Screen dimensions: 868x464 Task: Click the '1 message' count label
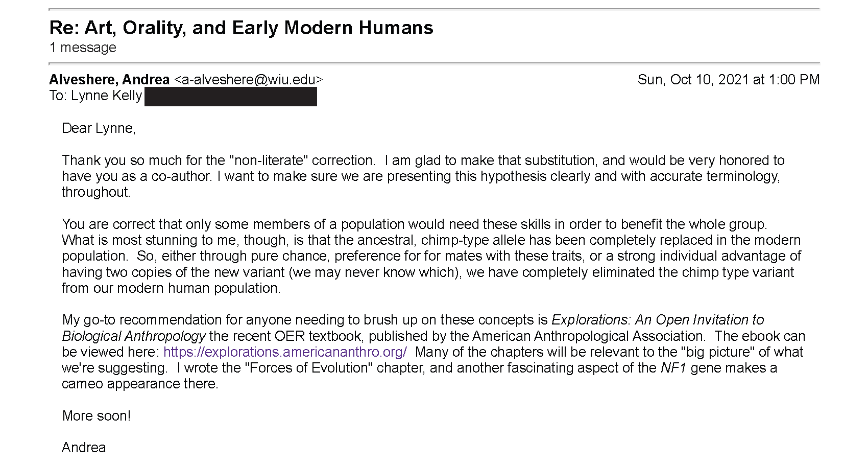tap(83, 48)
